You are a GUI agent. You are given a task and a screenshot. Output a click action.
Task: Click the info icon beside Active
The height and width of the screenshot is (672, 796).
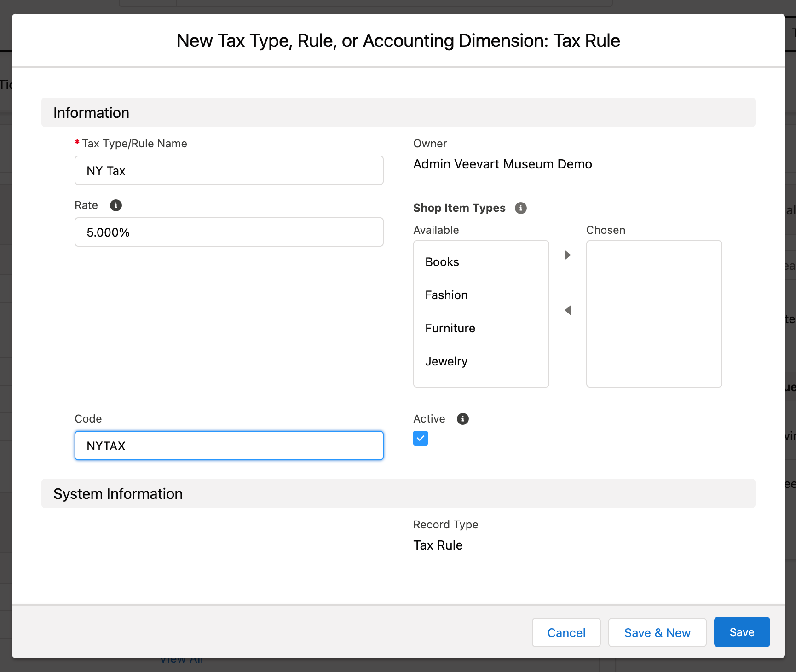click(463, 419)
